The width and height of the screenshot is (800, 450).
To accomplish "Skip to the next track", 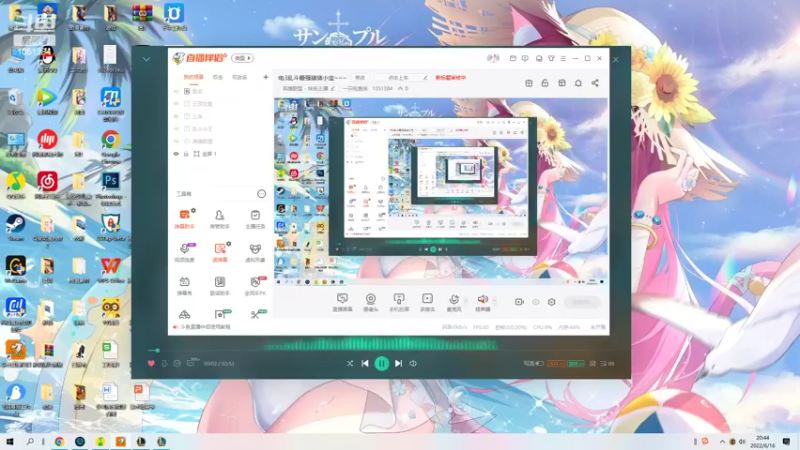I will point(398,363).
